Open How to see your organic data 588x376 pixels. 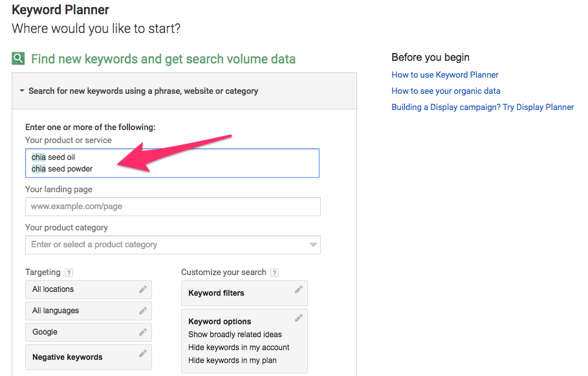[x=446, y=91]
